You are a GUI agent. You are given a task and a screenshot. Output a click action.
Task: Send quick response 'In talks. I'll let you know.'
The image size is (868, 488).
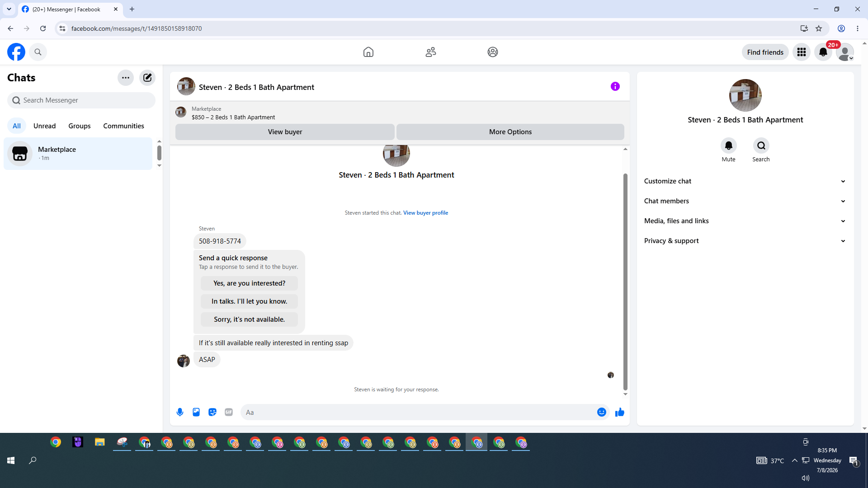pyautogui.click(x=250, y=301)
